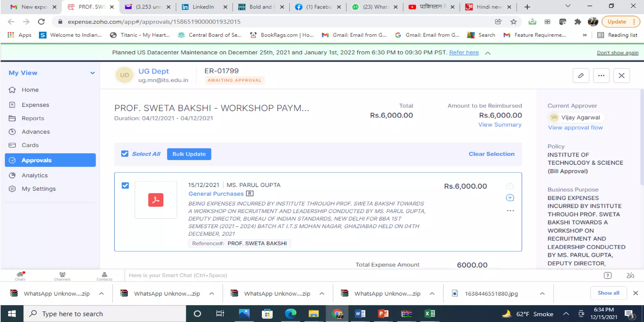This screenshot has width=644, height=322.
Task: Click the plus circle icon on expense row
Action: [510, 198]
